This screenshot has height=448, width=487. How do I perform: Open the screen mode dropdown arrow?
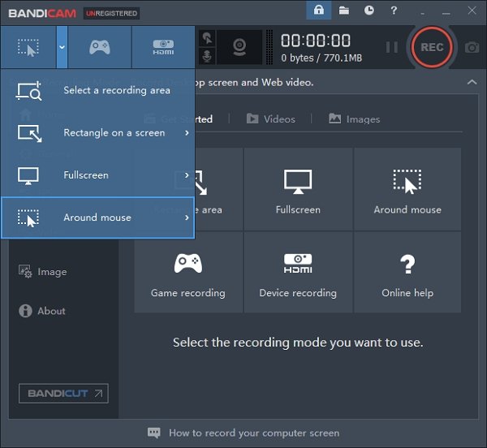62,47
